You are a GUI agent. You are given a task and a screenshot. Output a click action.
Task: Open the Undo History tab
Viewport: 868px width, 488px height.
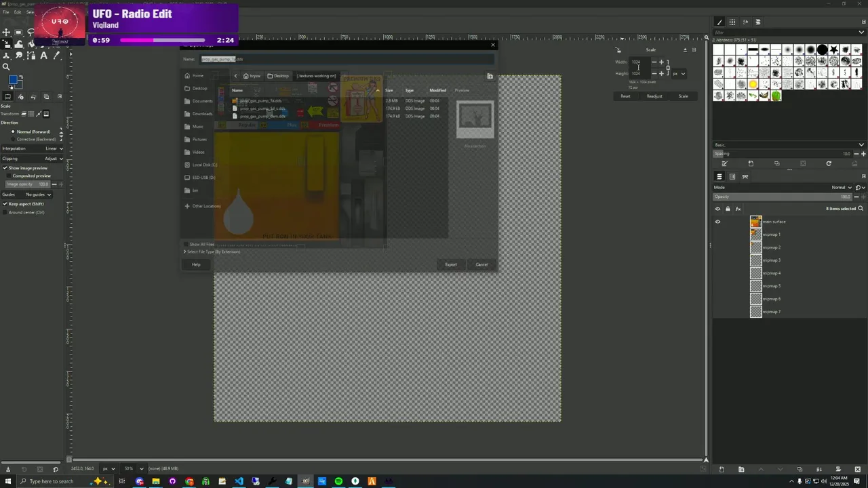(x=33, y=96)
